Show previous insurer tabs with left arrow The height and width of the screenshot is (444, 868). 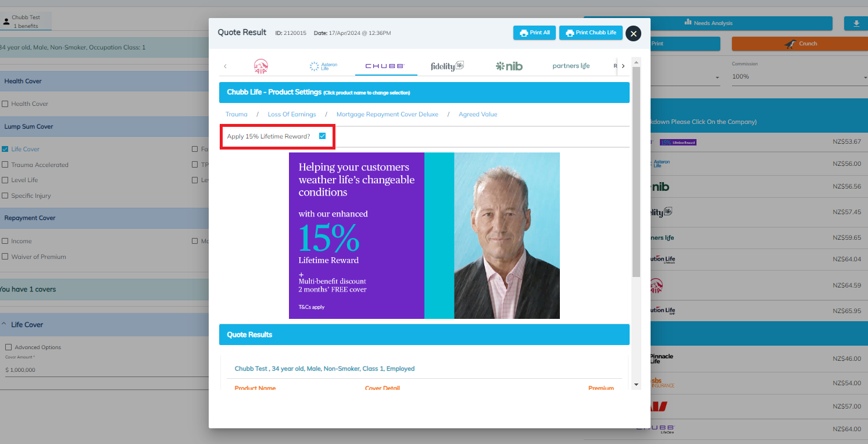[x=226, y=66]
